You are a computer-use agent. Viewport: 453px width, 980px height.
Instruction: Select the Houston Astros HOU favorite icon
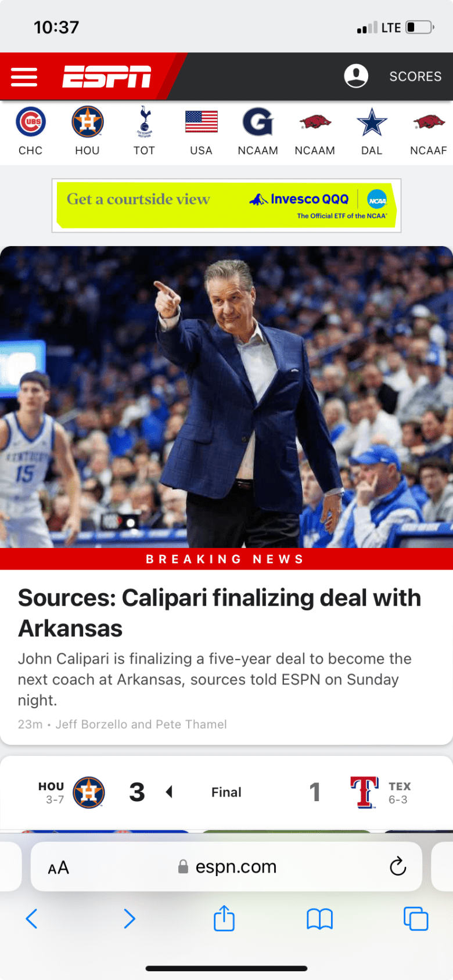87,132
